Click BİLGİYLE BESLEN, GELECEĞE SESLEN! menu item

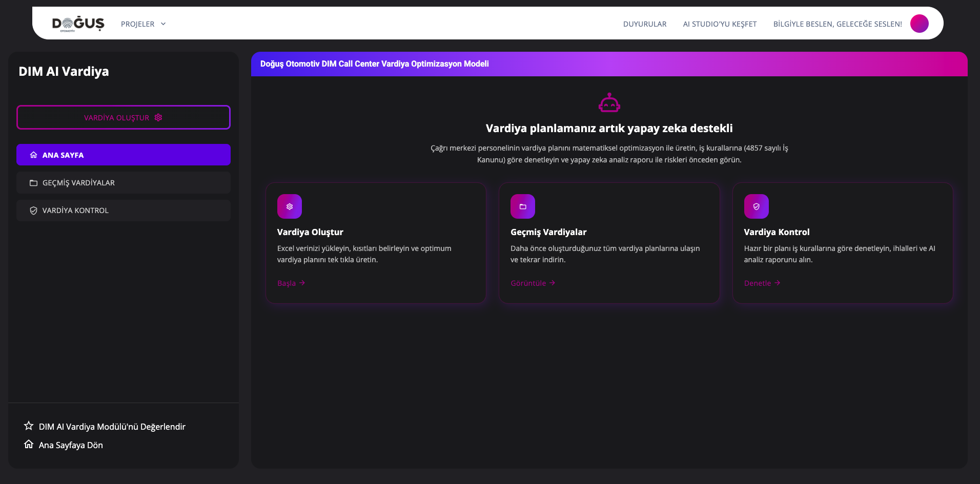(838, 24)
